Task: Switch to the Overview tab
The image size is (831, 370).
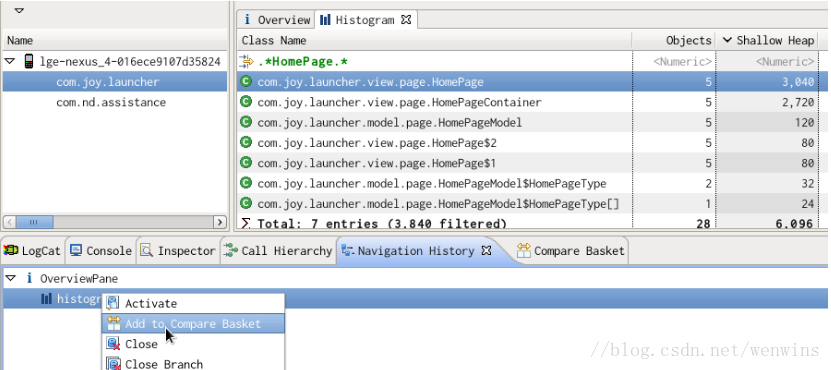Action: pos(277,20)
